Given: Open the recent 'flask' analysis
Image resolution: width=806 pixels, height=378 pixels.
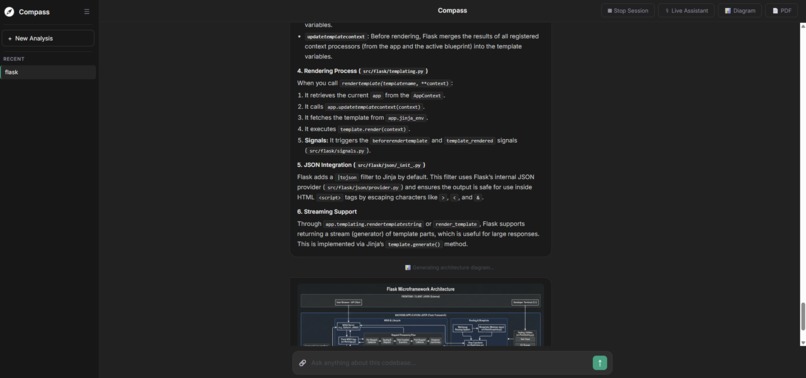Looking at the screenshot, I should click(48, 73).
